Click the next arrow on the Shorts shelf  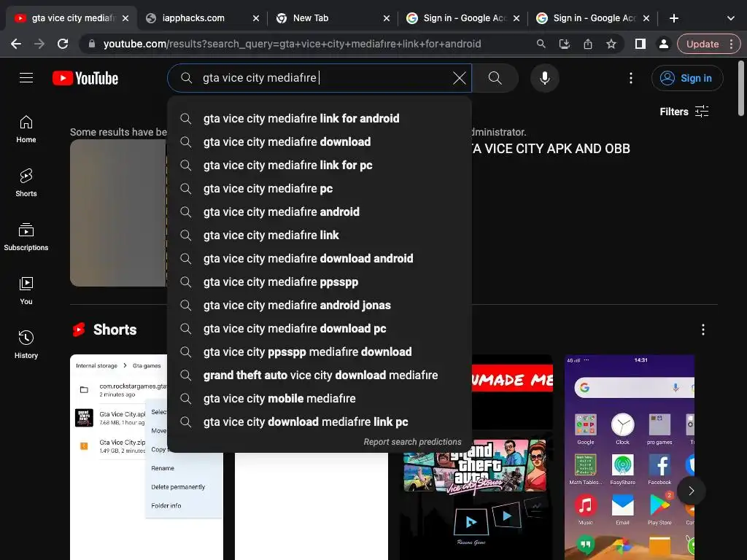tap(692, 491)
